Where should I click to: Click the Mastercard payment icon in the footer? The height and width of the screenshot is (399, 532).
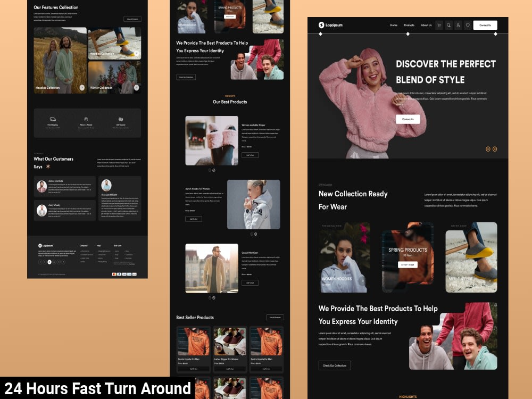coord(115,274)
